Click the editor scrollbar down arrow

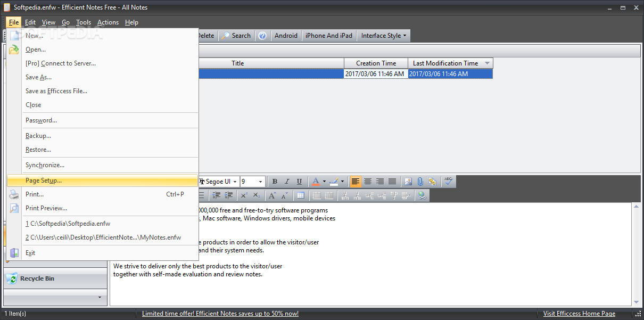tap(636, 302)
